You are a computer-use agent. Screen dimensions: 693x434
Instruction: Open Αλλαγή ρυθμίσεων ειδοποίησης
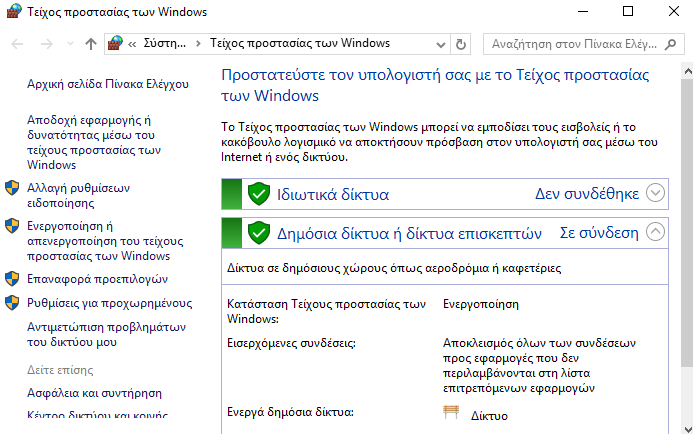pyautogui.click(x=78, y=195)
